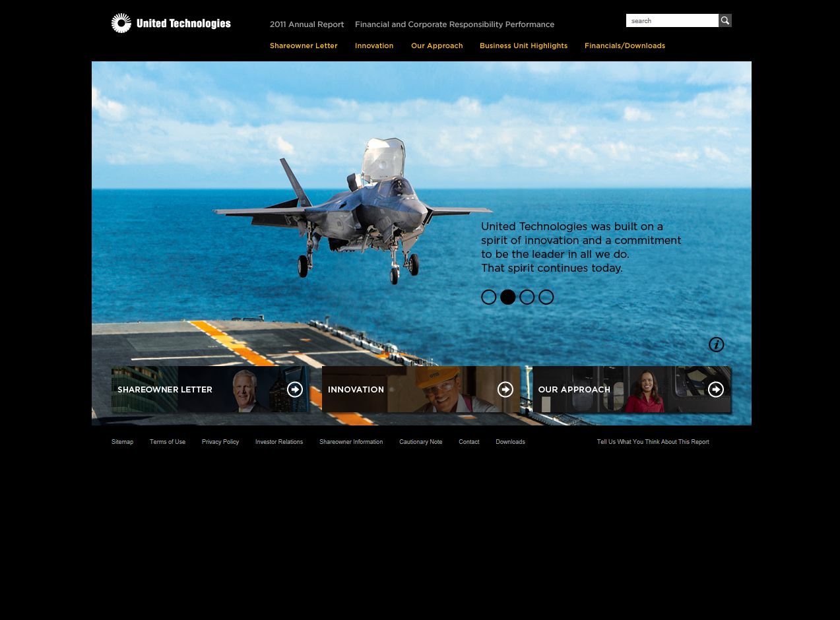The width and height of the screenshot is (840, 620).
Task: Click the woman's photo in Our Approach banner
Action: click(645, 391)
